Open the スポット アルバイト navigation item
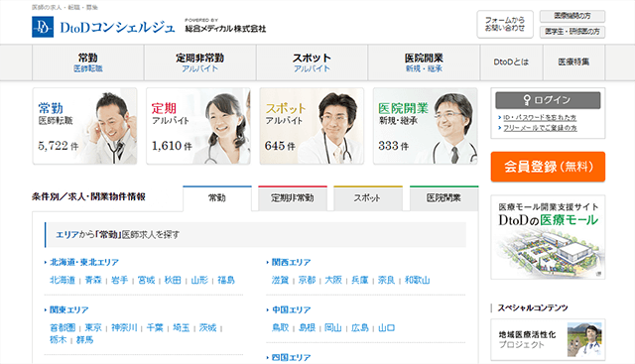Screen dimensions: 635x364 click(312, 62)
